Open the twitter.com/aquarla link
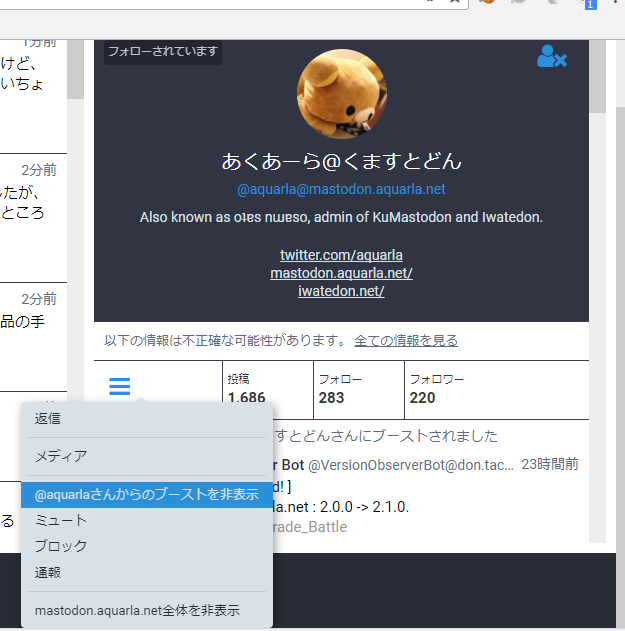The width and height of the screenshot is (625, 631). click(x=341, y=255)
